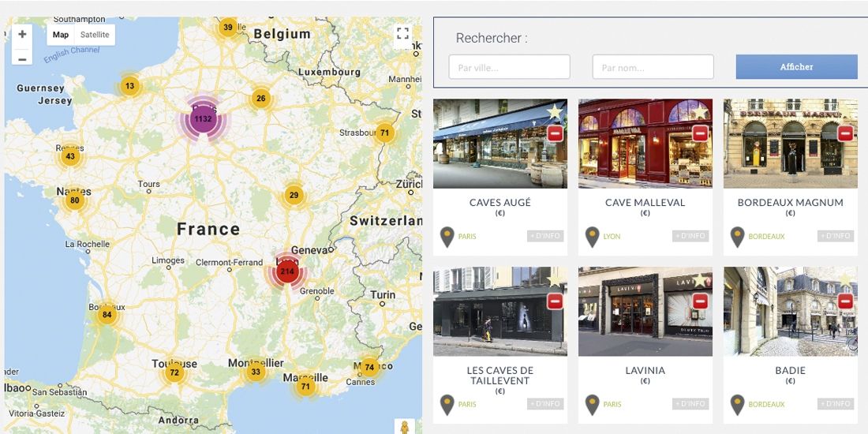
Task: Click the purple 1132 Paris cluster marker
Action: 203,118
